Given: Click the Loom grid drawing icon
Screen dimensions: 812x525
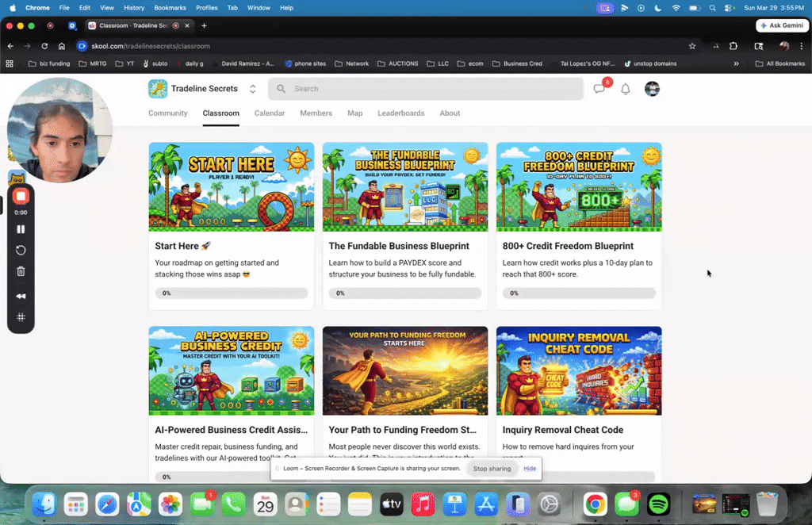Looking at the screenshot, I should pyautogui.click(x=21, y=317).
